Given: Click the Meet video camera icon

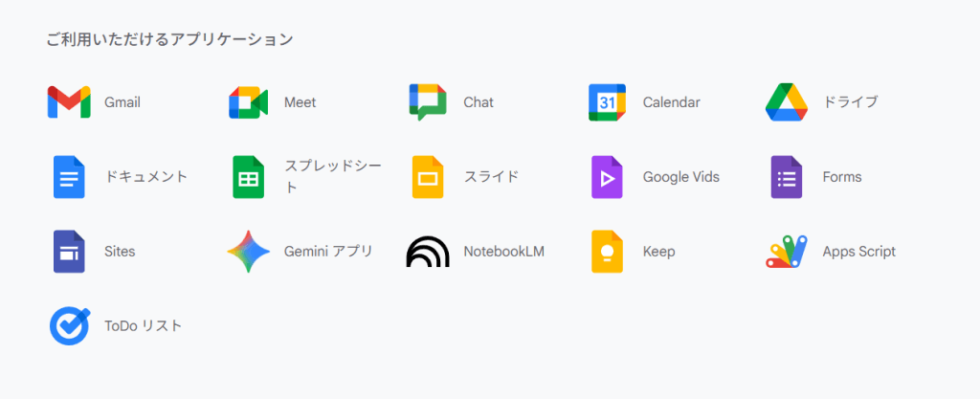Looking at the screenshot, I should 248,101.
